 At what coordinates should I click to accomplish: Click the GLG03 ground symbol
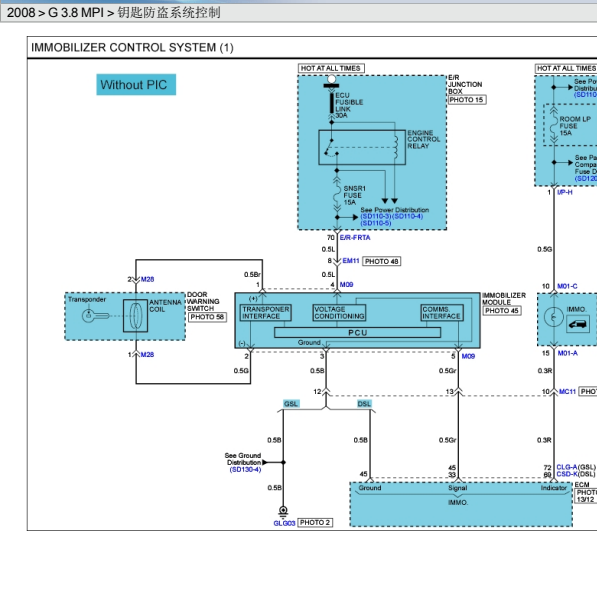tap(283, 511)
